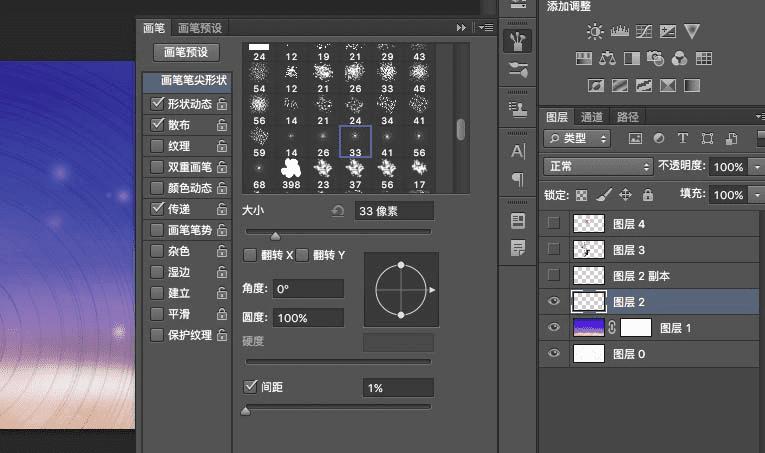Viewport: 765px width, 453px height.
Task: Open the Brush panel icon in dock
Action: click(518, 41)
